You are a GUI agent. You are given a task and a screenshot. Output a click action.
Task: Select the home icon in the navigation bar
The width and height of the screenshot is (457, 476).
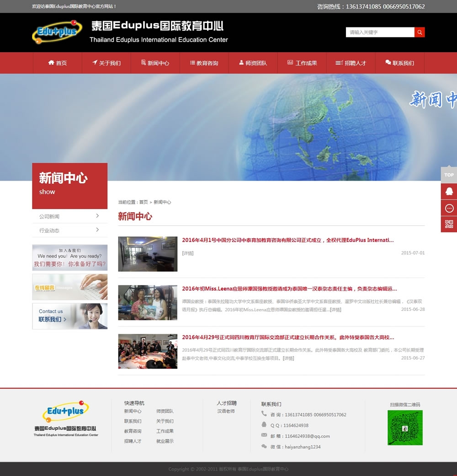(x=51, y=63)
